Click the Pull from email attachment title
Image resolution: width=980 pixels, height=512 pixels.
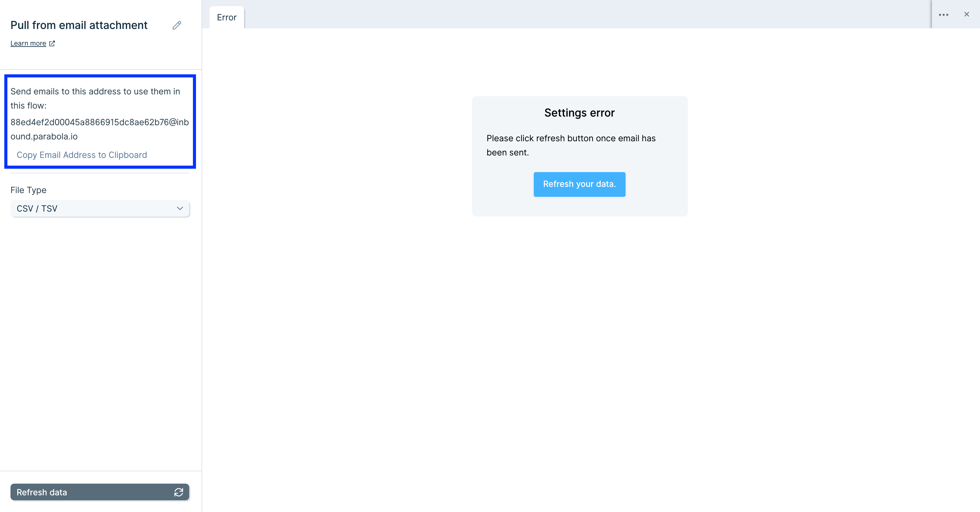coord(79,25)
